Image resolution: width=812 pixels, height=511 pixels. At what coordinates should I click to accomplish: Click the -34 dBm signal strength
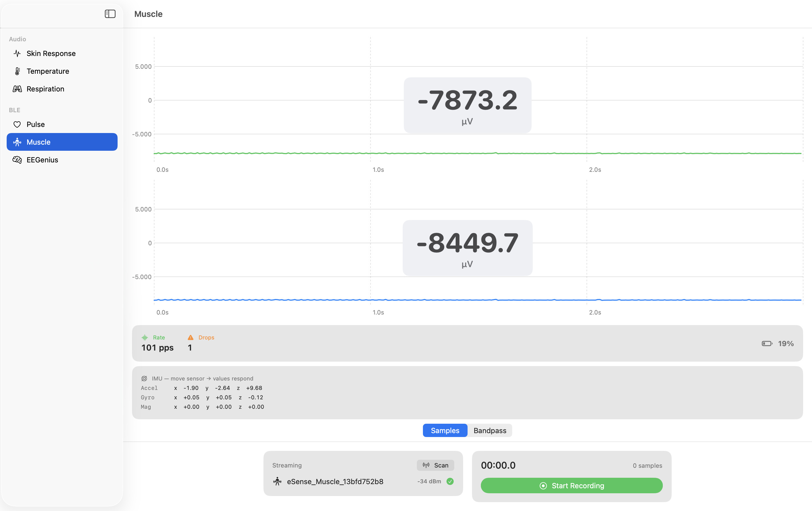[x=429, y=481]
